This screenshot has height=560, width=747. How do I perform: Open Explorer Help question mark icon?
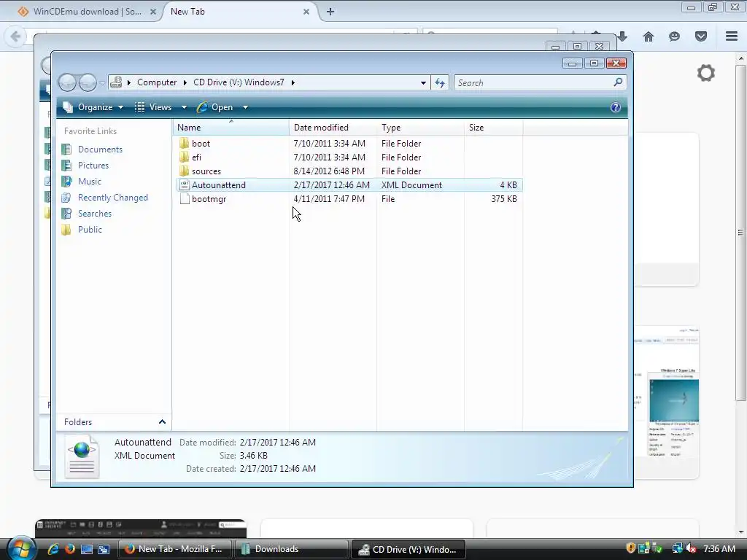click(616, 107)
